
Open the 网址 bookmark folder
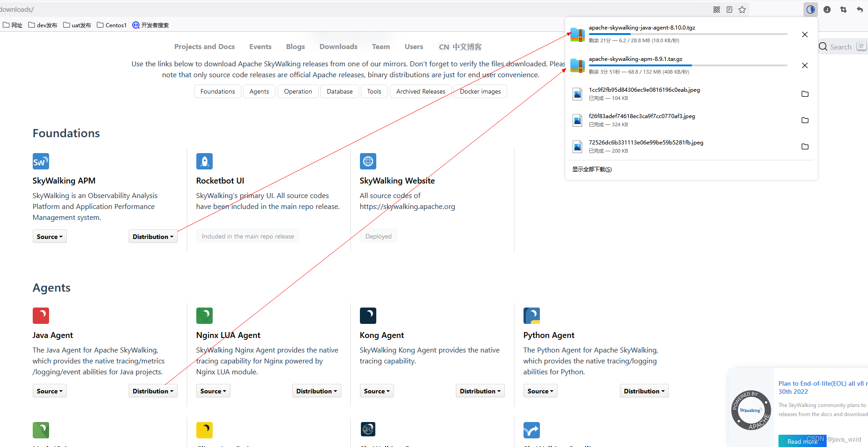[13, 25]
